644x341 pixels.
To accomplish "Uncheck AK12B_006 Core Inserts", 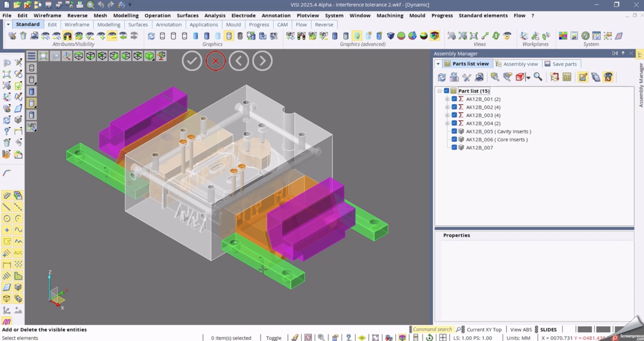I will (x=454, y=139).
